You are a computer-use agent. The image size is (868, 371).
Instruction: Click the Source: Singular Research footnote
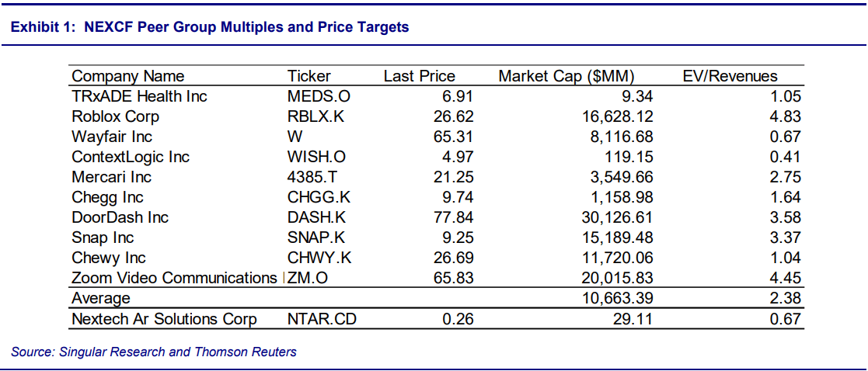click(x=154, y=352)
